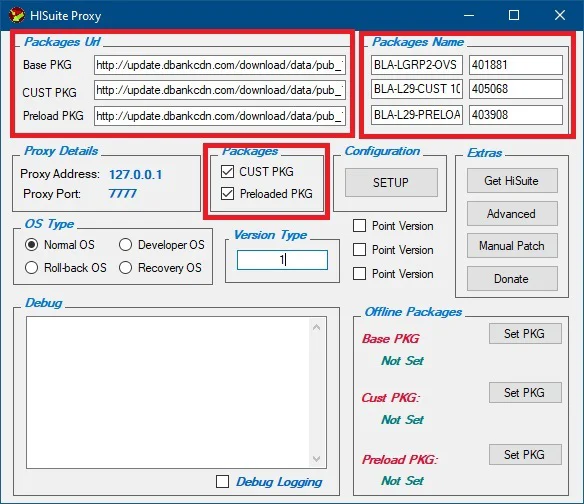584x504 pixels.
Task: Enable the Debug Logging checkbox
Action: [x=222, y=481]
